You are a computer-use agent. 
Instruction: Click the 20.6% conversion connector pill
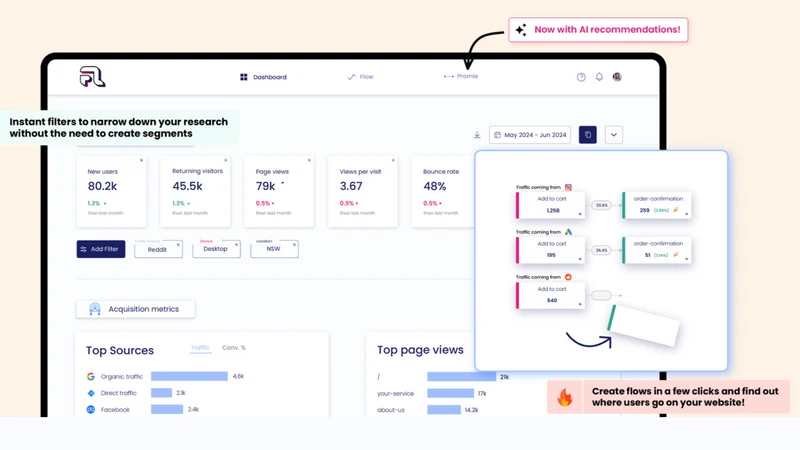pos(602,205)
